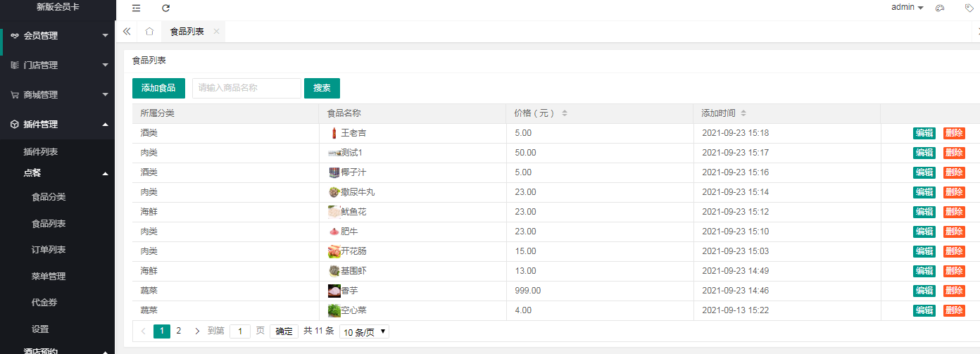Open 插件列表 in sidebar
980x354 pixels.
41,152
